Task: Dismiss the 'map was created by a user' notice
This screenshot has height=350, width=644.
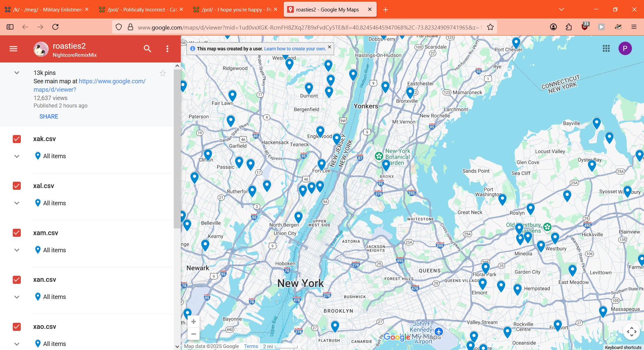Action: [329, 47]
